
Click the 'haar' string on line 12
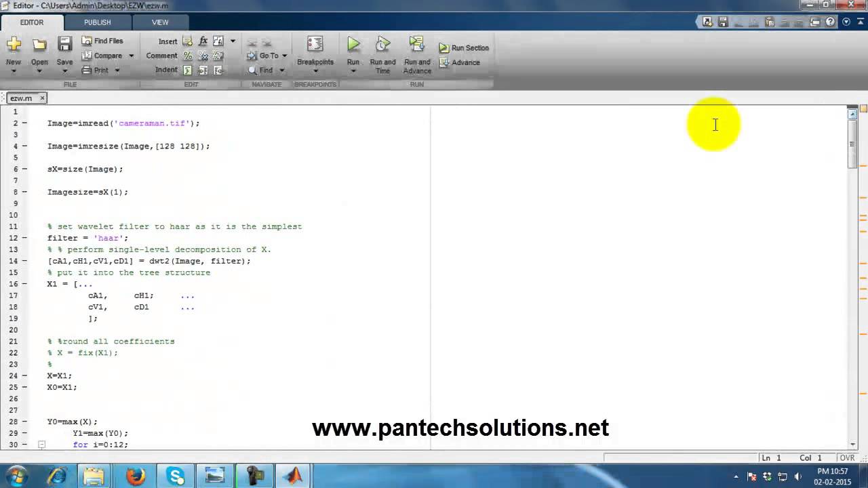[x=108, y=238]
